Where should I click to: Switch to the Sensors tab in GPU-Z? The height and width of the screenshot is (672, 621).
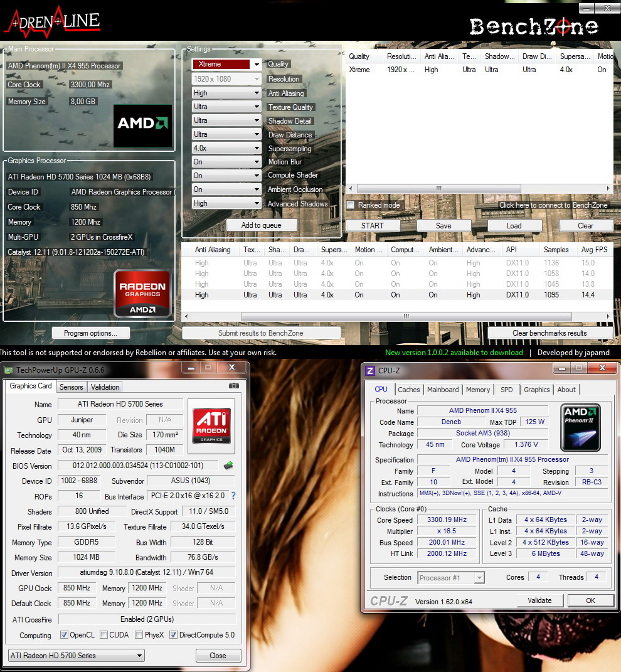[x=71, y=387]
